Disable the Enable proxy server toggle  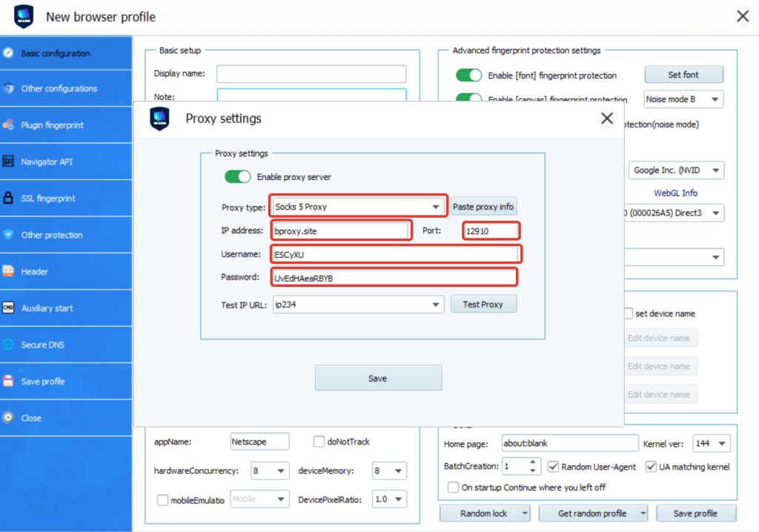pyautogui.click(x=238, y=177)
